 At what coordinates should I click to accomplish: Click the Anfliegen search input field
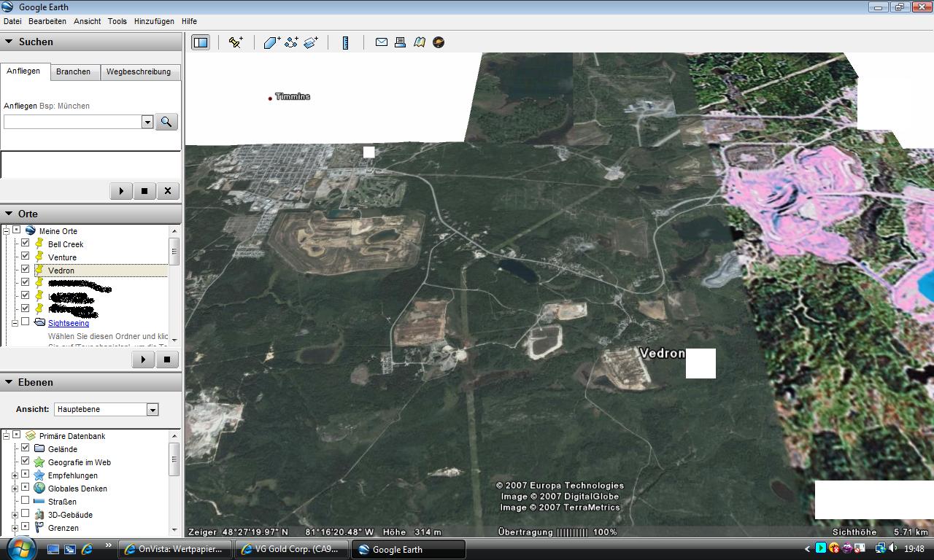pos(72,122)
